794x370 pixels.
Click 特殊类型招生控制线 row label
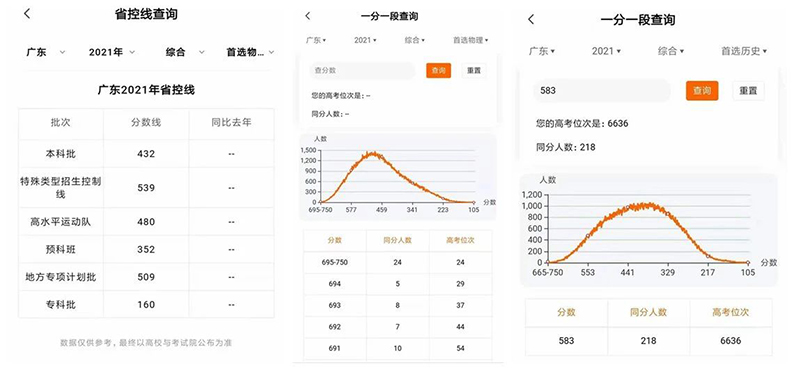(x=61, y=188)
